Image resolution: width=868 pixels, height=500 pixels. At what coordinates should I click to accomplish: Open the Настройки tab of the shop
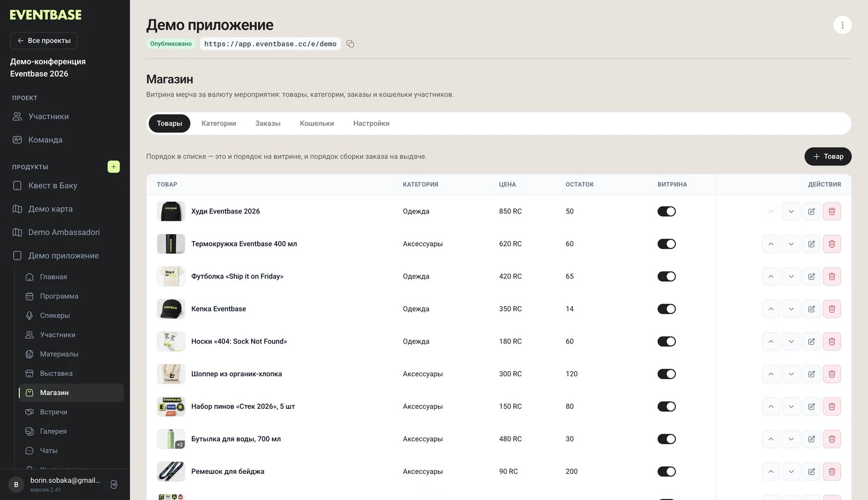tap(371, 124)
